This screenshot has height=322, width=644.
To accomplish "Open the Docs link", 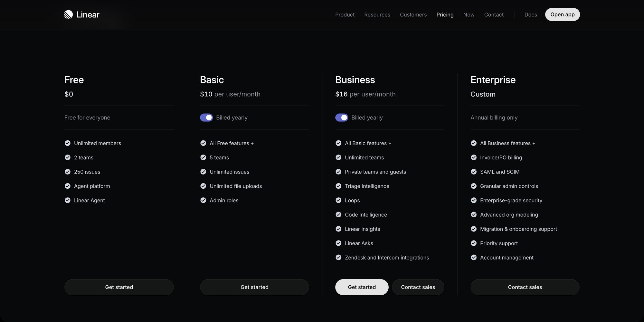I will pyautogui.click(x=531, y=14).
